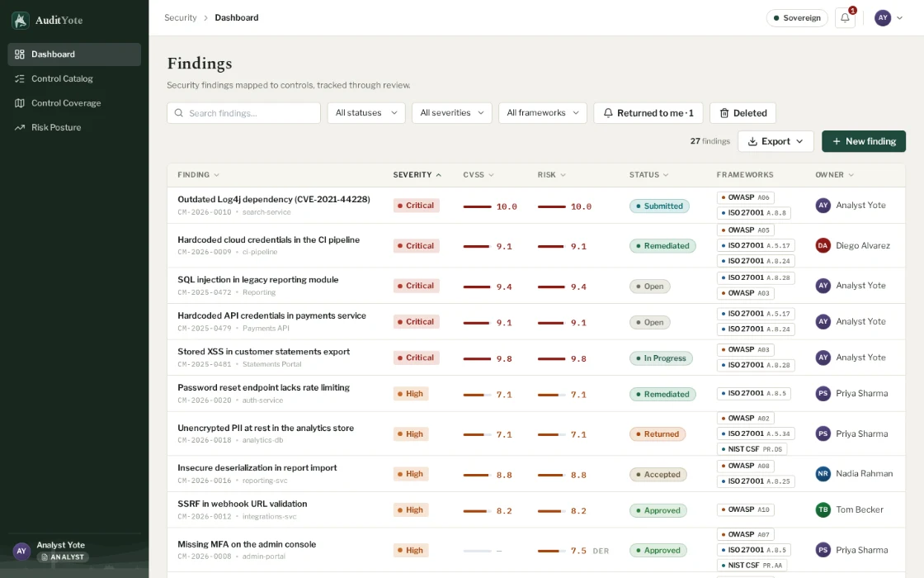This screenshot has width=924, height=578.
Task: Click the OWASP A10 framework tag
Action: (x=746, y=509)
